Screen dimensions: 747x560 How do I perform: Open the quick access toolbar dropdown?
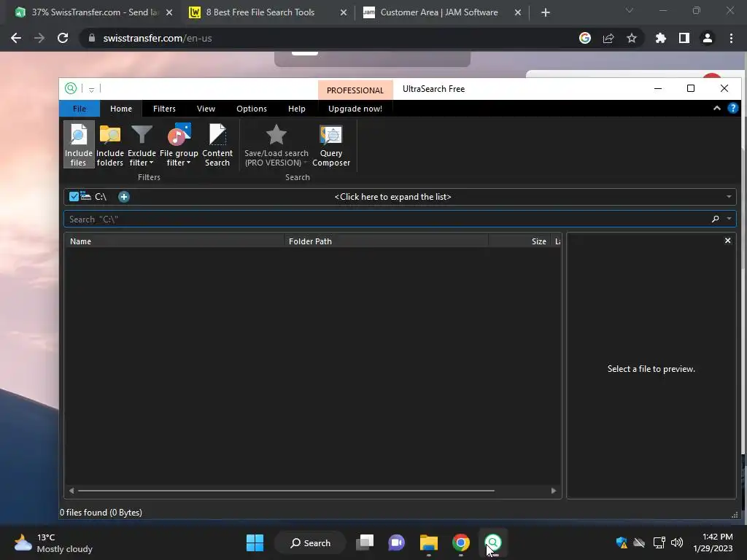click(91, 89)
